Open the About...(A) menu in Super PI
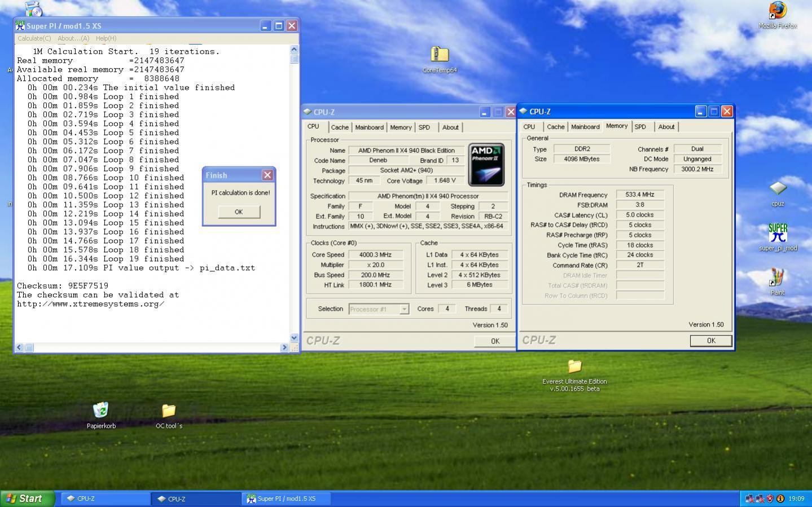This screenshot has height=507, width=812. coord(73,38)
